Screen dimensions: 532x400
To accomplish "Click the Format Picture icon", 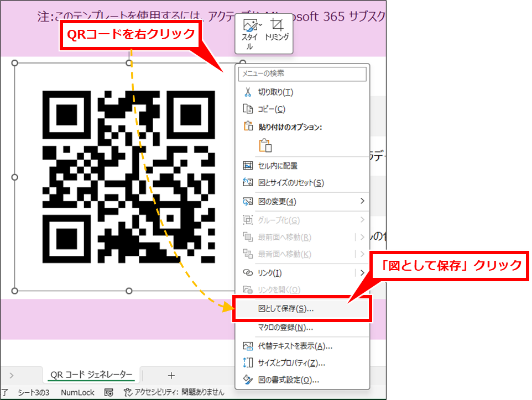I will pos(248,380).
